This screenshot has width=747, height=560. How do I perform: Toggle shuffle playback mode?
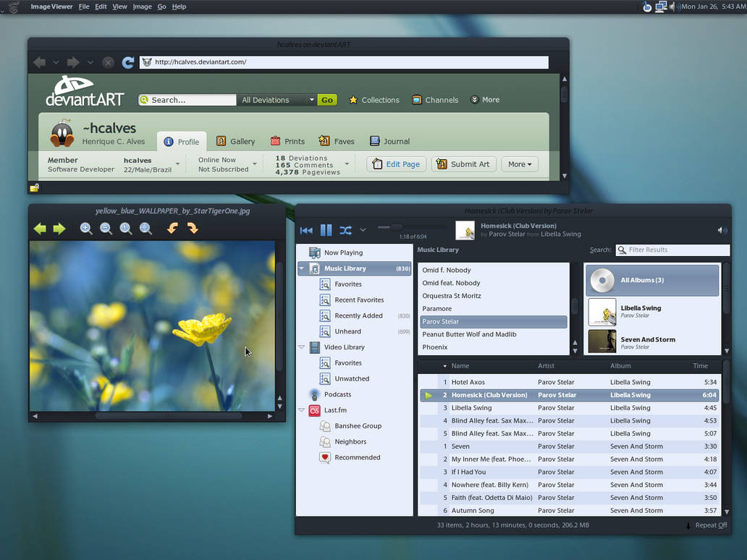(x=346, y=231)
